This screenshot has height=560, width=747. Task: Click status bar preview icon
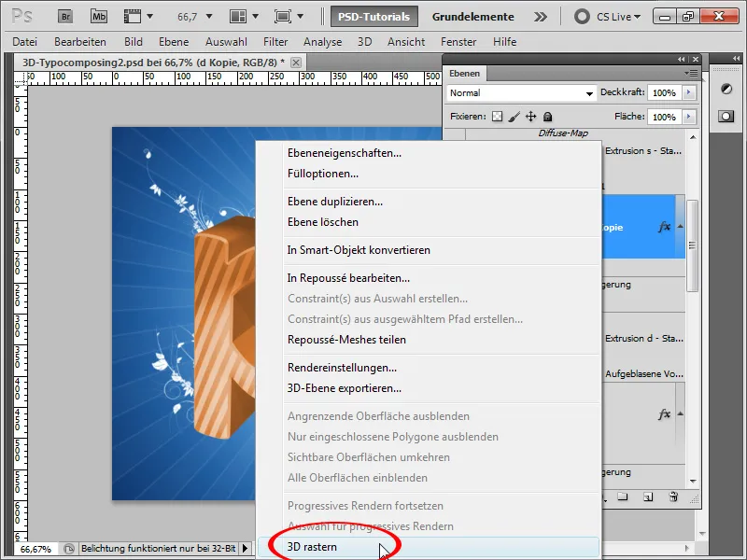click(69, 549)
